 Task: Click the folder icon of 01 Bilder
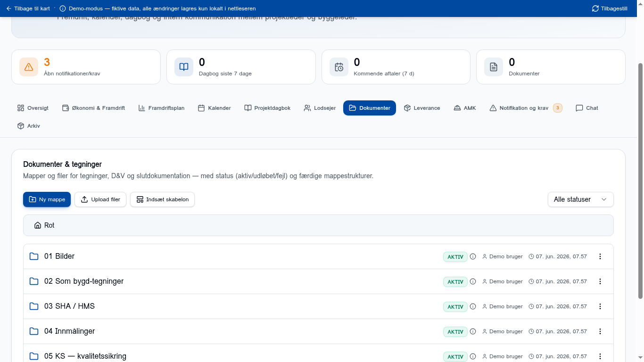pyautogui.click(x=34, y=256)
